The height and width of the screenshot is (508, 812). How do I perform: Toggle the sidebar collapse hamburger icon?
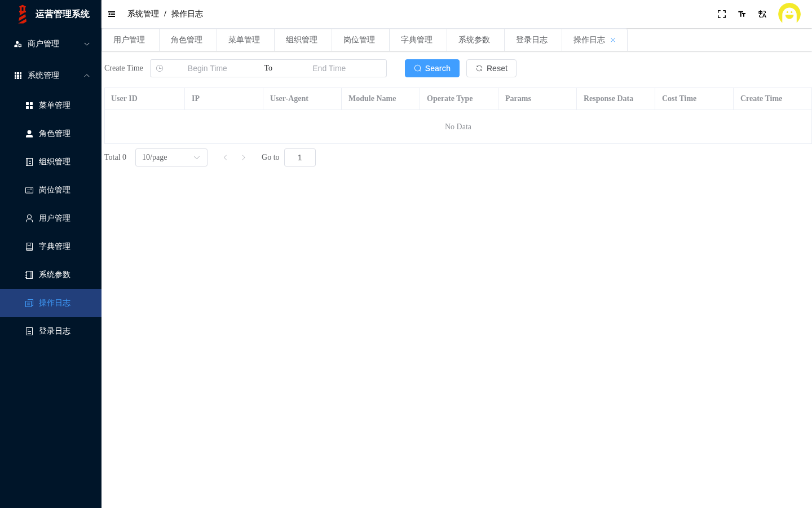point(112,14)
